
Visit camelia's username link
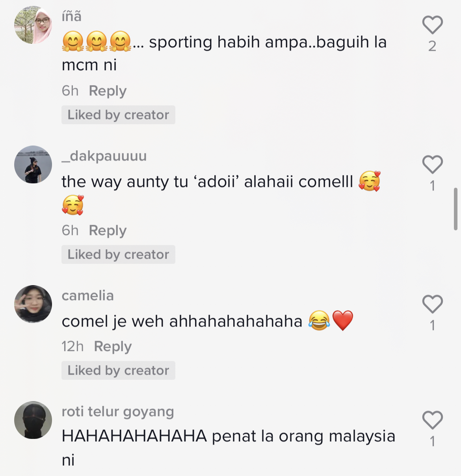(x=88, y=296)
